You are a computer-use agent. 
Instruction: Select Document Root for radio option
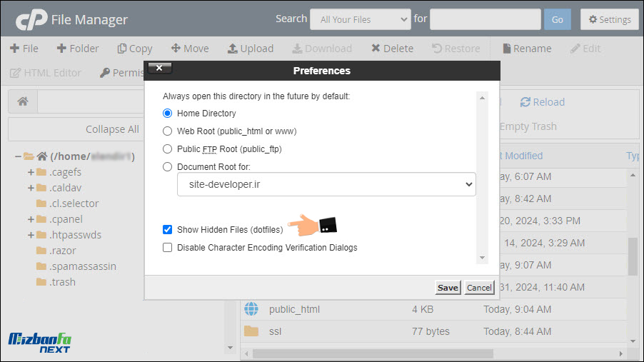point(167,167)
